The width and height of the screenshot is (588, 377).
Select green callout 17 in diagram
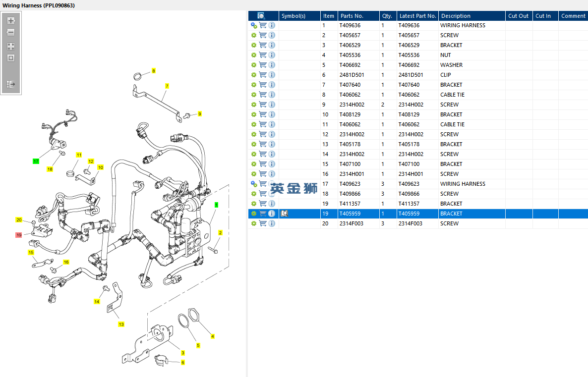(36, 161)
